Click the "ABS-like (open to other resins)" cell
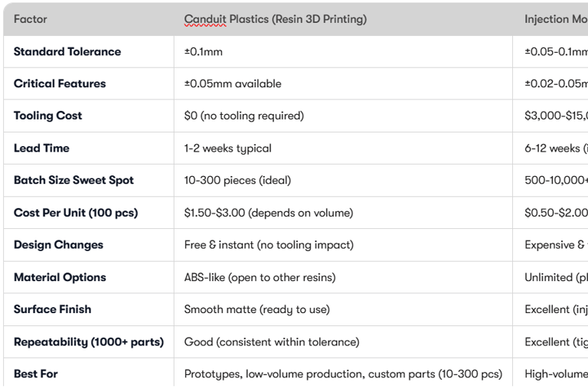588x392 pixels. [x=260, y=277]
